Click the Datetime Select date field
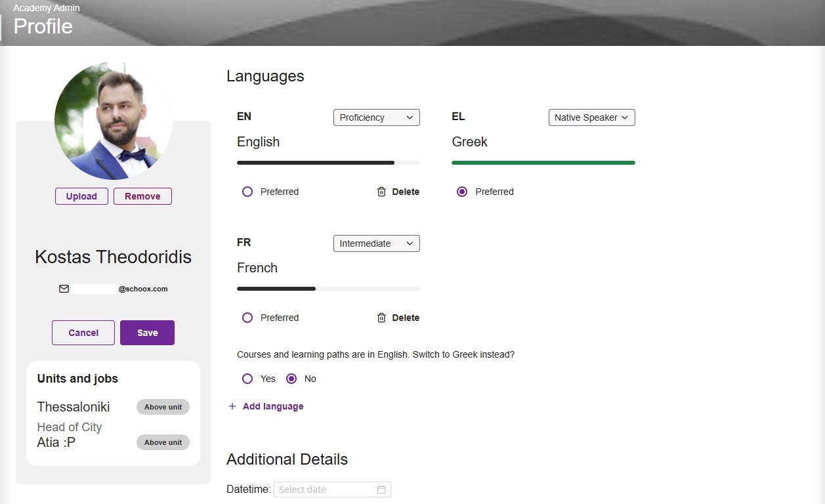 tap(325, 490)
